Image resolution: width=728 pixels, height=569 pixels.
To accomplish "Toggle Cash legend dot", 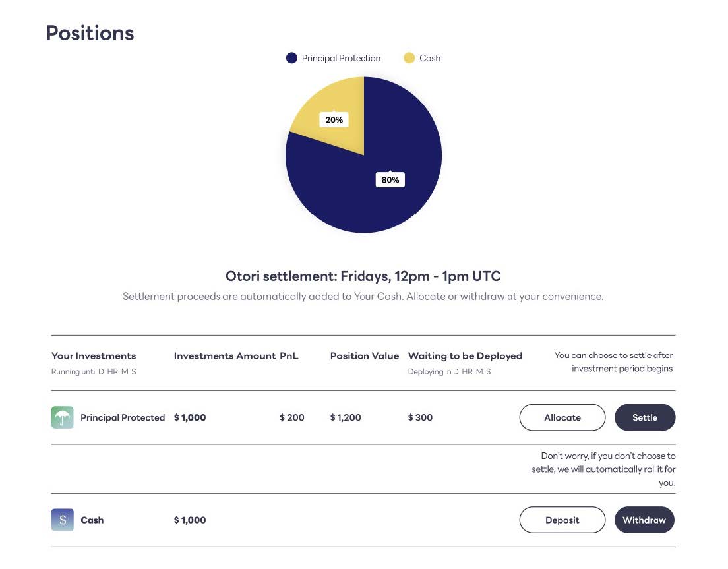I will coord(409,58).
